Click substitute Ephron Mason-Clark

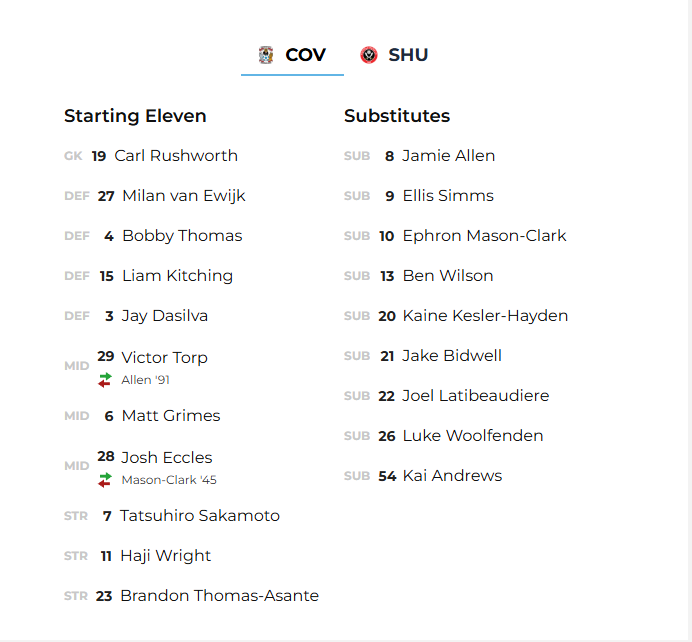point(484,236)
